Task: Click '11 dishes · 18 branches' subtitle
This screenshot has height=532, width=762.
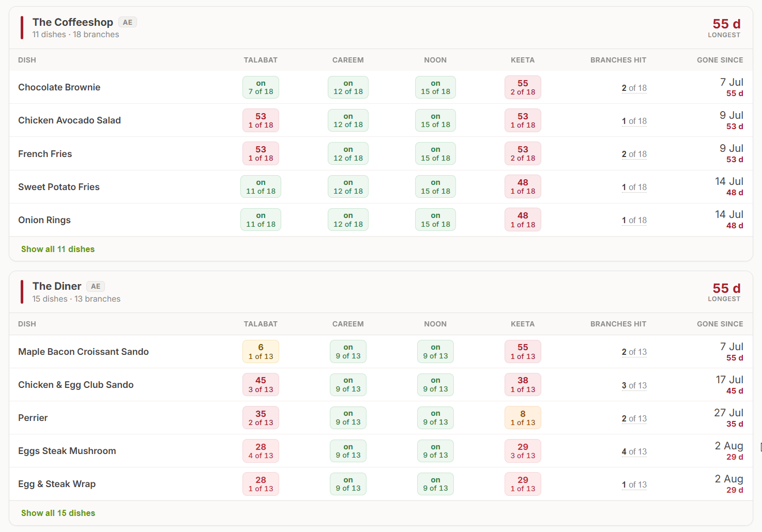Action: 75,35
